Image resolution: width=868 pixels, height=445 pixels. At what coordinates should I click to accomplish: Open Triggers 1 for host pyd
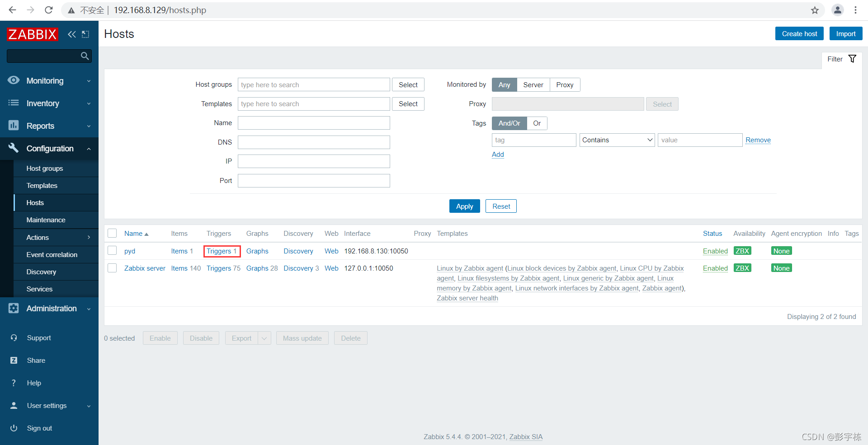point(222,251)
